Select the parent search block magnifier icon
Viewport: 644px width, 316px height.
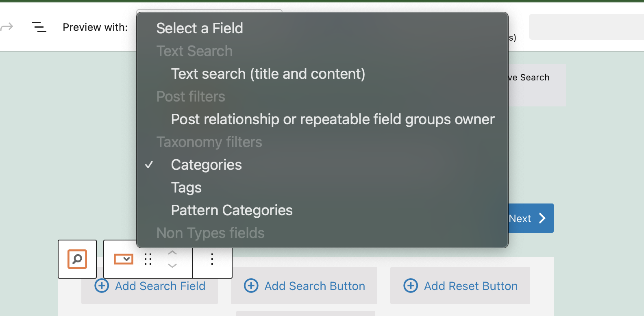pyautogui.click(x=77, y=259)
